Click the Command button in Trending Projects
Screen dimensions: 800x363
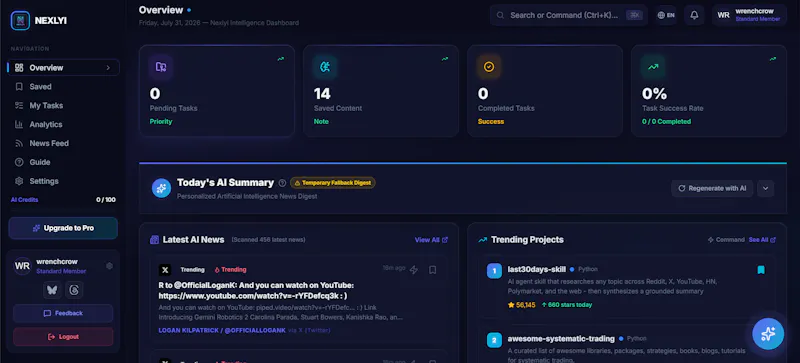click(x=726, y=240)
